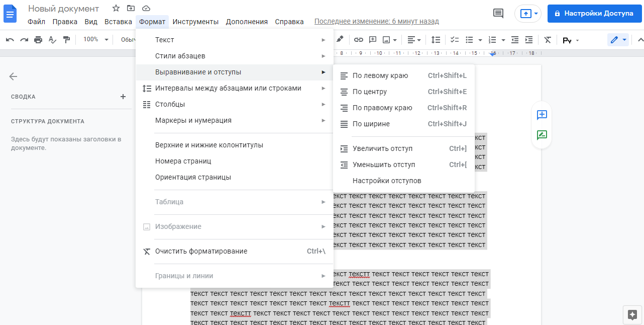Select По ширине justify alignment
Screen dimensions: 644x325
click(371, 124)
